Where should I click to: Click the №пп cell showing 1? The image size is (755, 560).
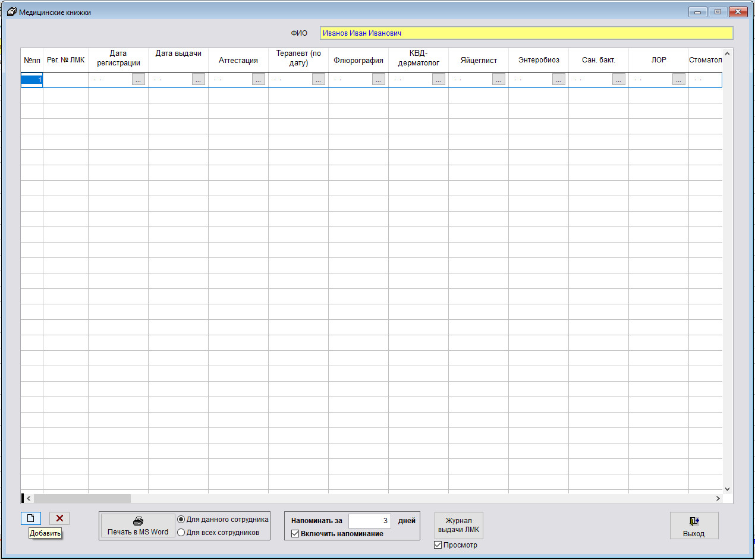pos(32,80)
